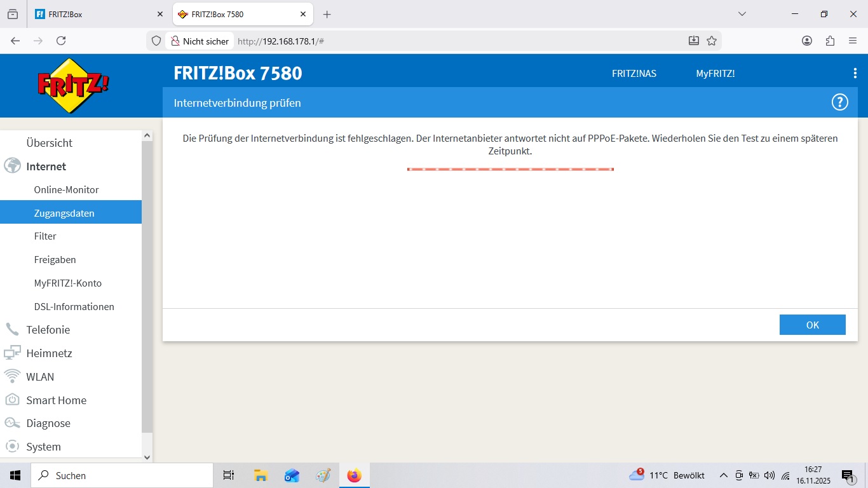Open Firefox hamburger menu
Viewport: 868px width, 488px height.
pos(853,41)
